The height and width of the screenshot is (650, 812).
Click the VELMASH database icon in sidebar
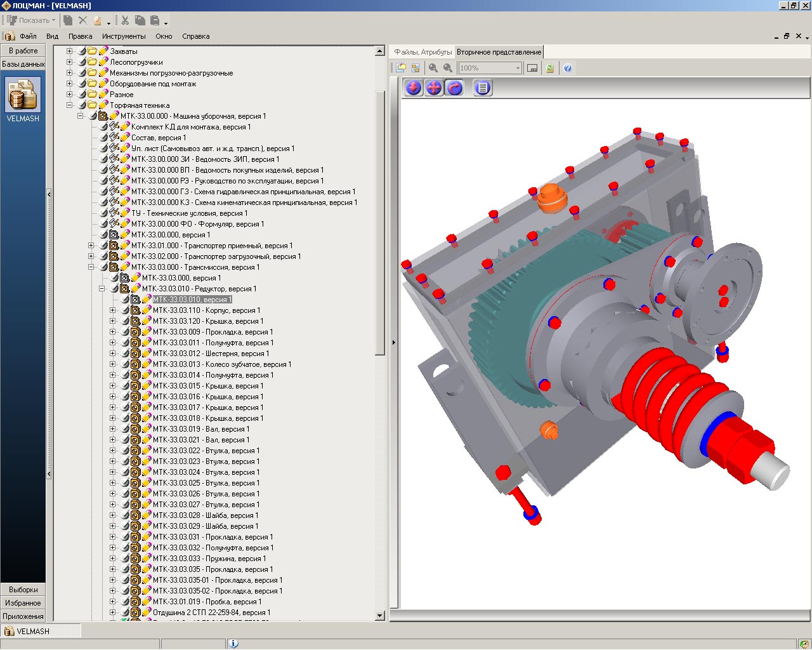click(x=23, y=95)
